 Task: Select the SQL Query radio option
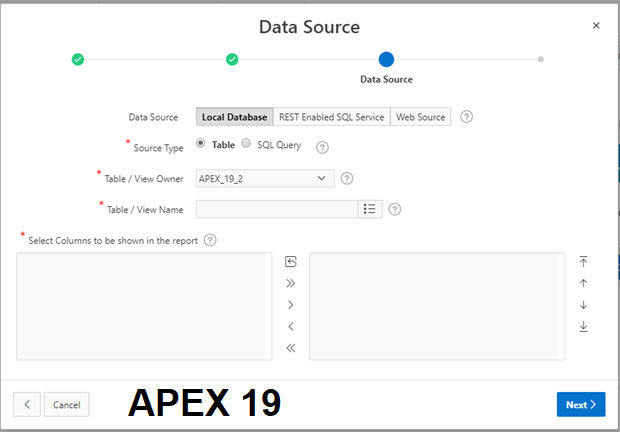point(246,144)
